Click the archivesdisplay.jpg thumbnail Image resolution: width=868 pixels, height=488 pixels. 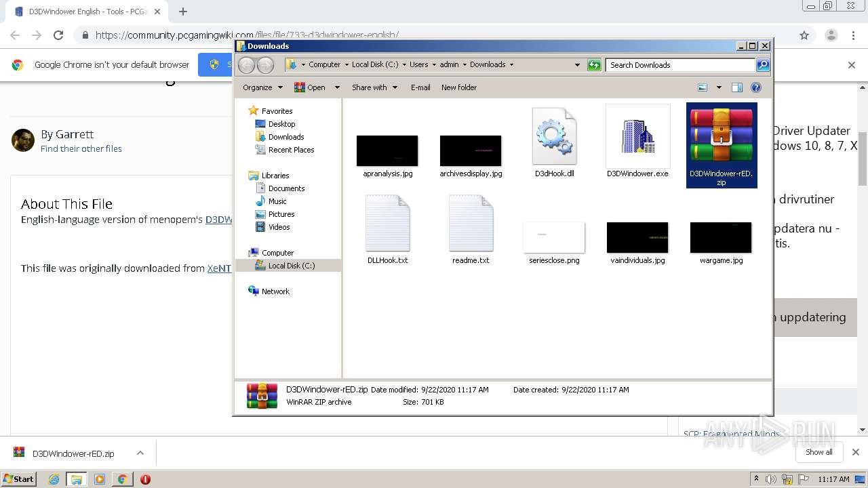click(x=471, y=150)
